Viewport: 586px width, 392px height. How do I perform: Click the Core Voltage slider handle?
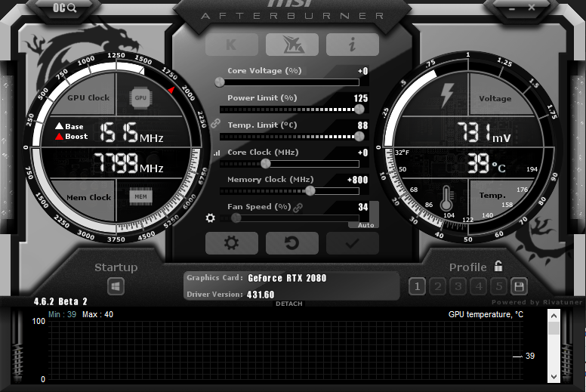click(x=220, y=82)
